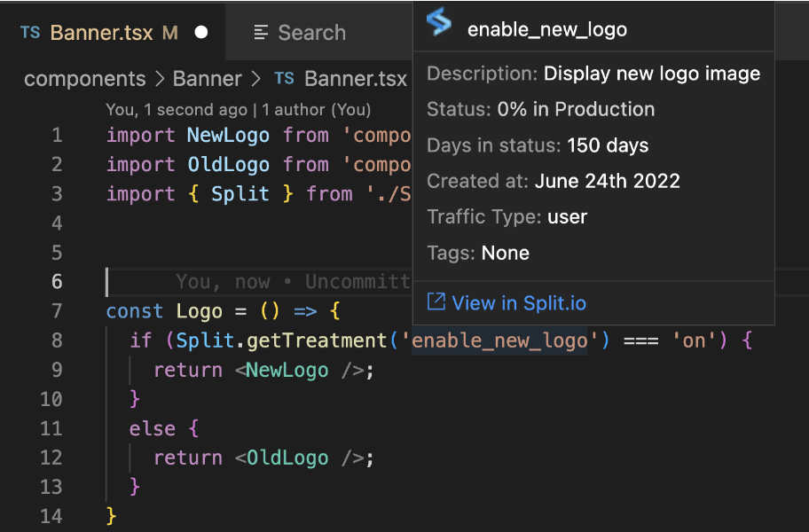Click the TS icon in the breadcrumb path

pyautogui.click(x=284, y=79)
